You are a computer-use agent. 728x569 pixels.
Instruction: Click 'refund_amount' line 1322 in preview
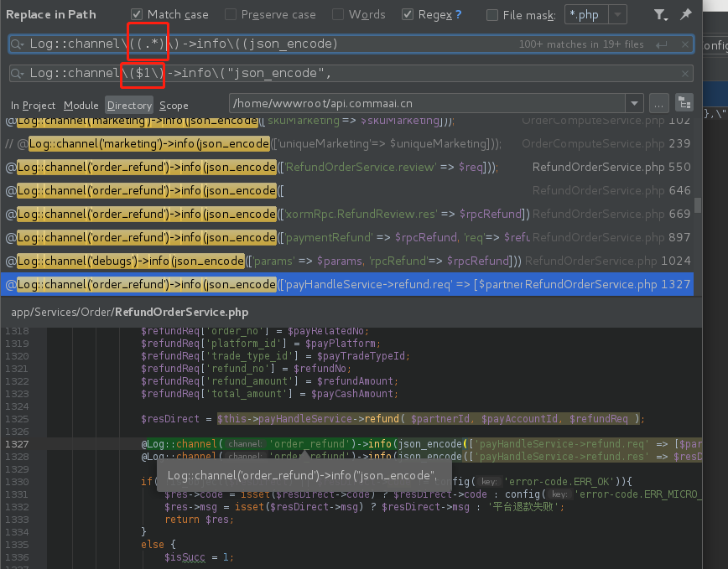click(x=269, y=380)
